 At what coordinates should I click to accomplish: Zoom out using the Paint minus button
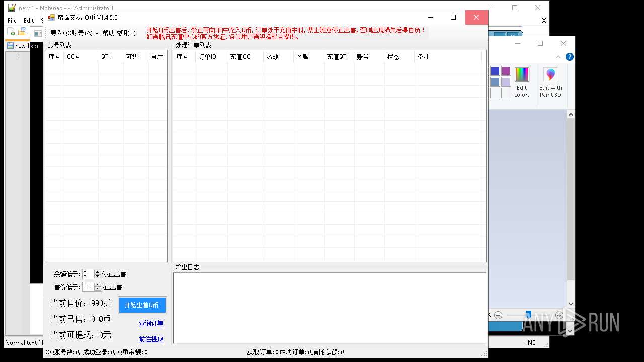[x=498, y=315]
